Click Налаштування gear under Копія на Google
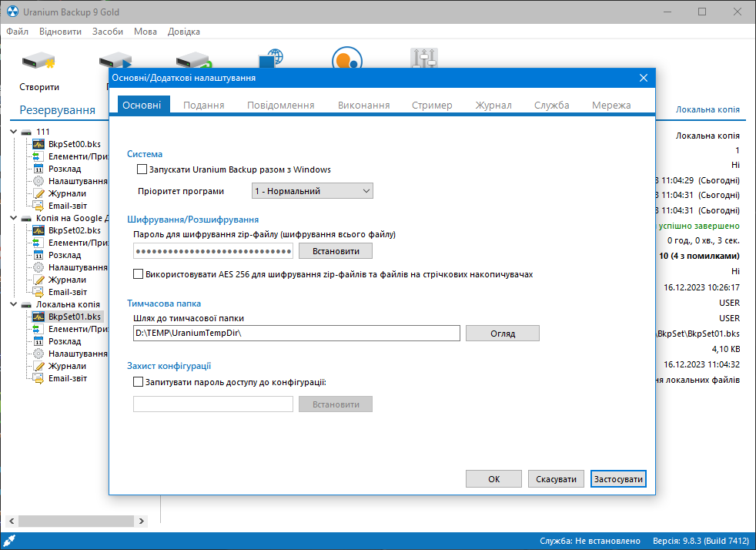 click(38, 267)
